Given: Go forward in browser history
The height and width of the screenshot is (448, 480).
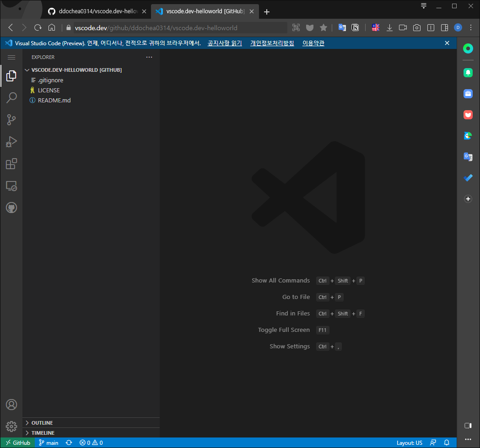Looking at the screenshot, I should coord(24,27).
